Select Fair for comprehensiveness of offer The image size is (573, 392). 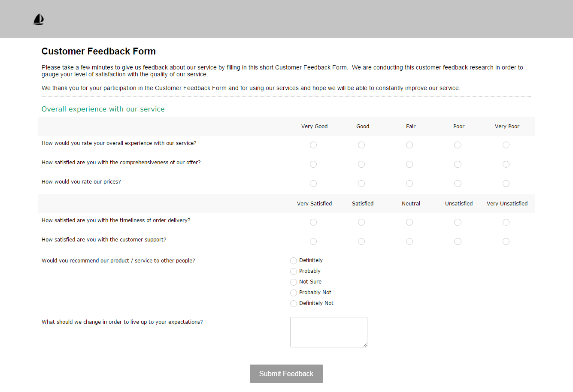click(x=409, y=164)
